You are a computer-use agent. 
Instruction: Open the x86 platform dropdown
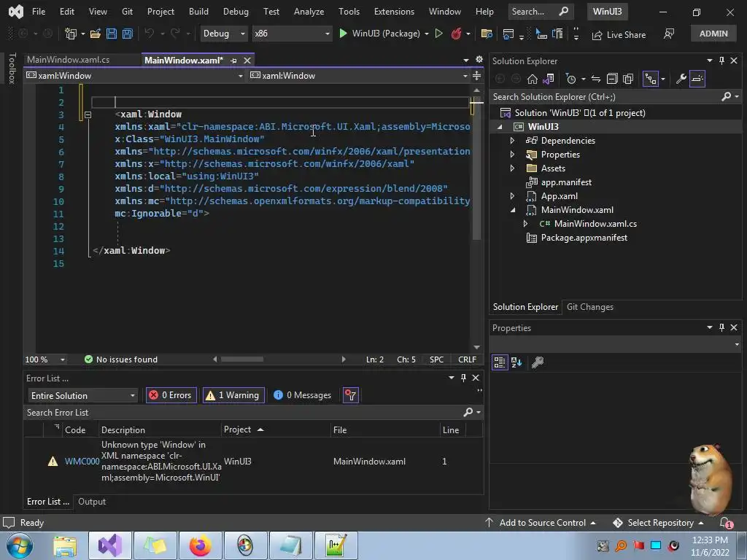(x=292, y=34)
